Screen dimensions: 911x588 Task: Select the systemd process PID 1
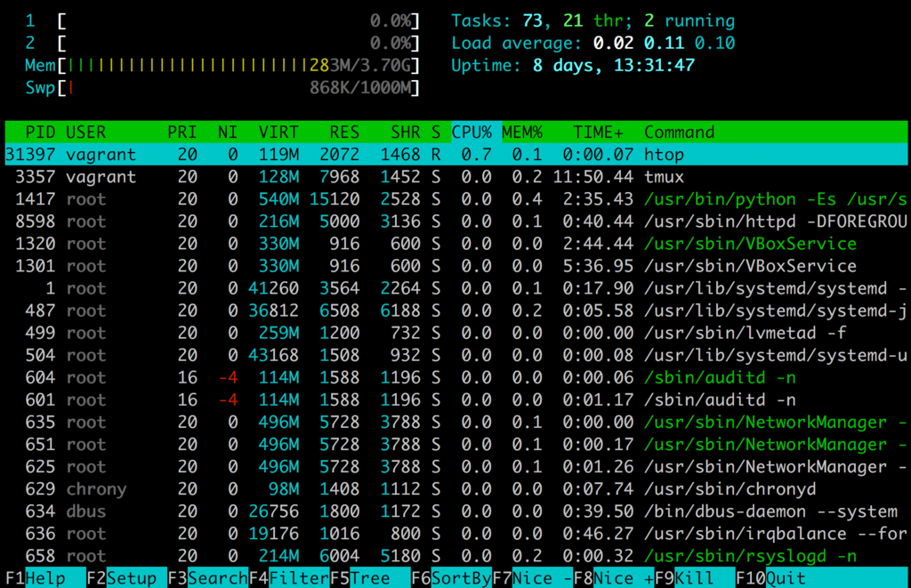pos(456,288)
